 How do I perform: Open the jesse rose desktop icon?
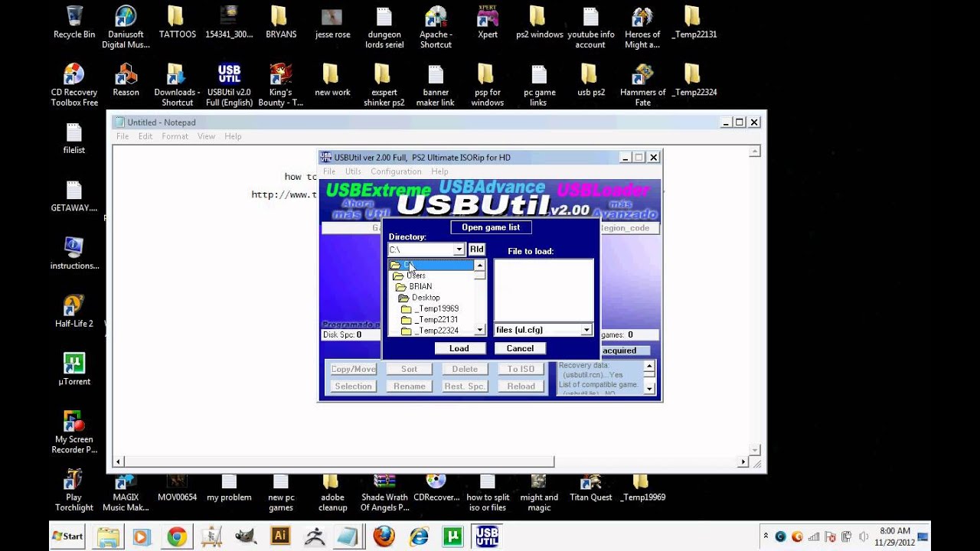332,22
